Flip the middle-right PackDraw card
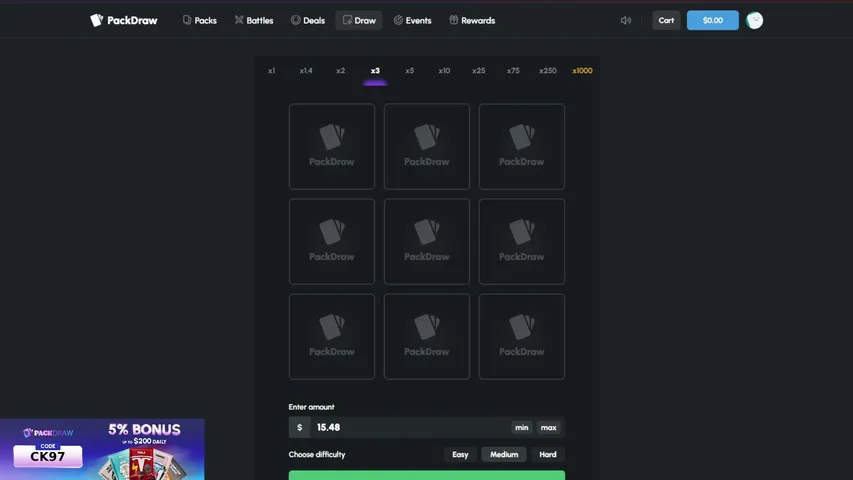Image resolution: width=853 pixels, height=480 pixels. tap(522, 241)
